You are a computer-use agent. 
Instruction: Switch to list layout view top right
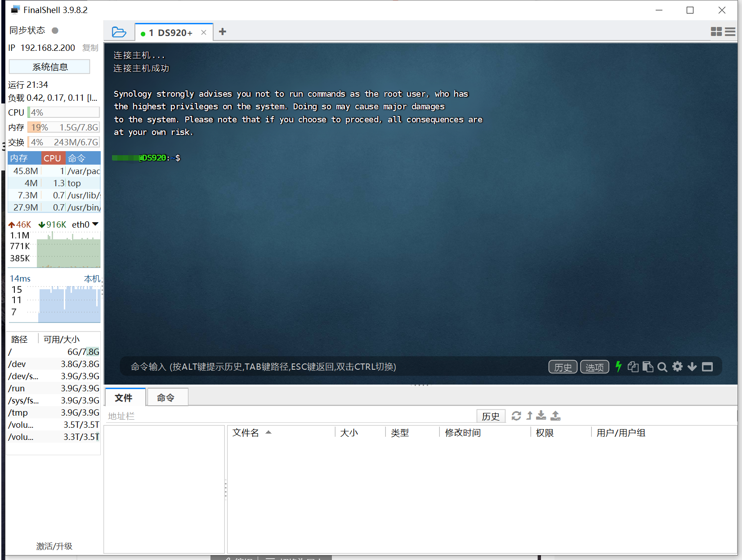(730, 31)
